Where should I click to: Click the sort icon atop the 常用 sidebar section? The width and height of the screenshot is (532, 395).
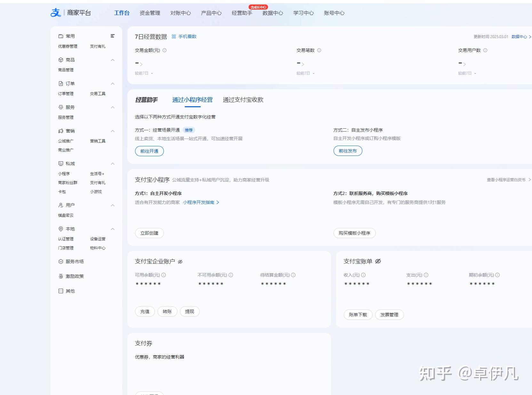click(112, 36)
